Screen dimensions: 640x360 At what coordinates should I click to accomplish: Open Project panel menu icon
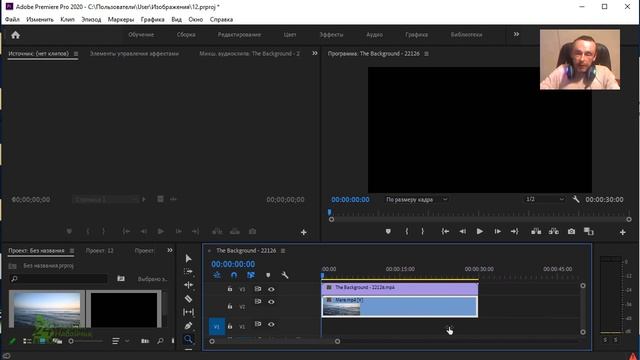[x=72, y=251]
